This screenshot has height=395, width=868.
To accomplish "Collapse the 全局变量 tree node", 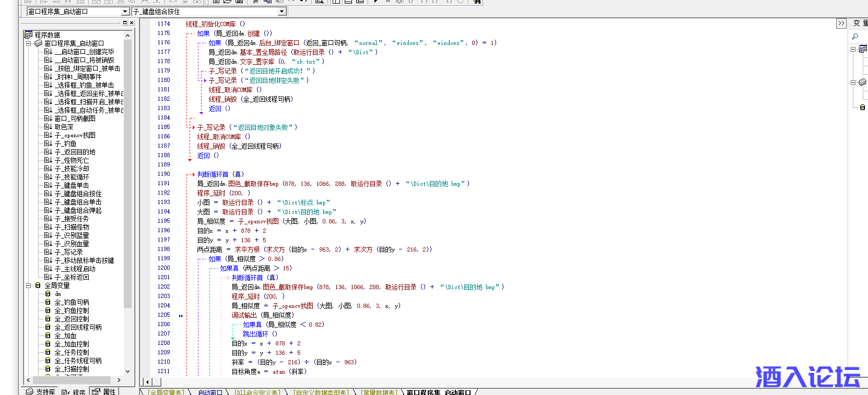I will click(x=29, y=285).
